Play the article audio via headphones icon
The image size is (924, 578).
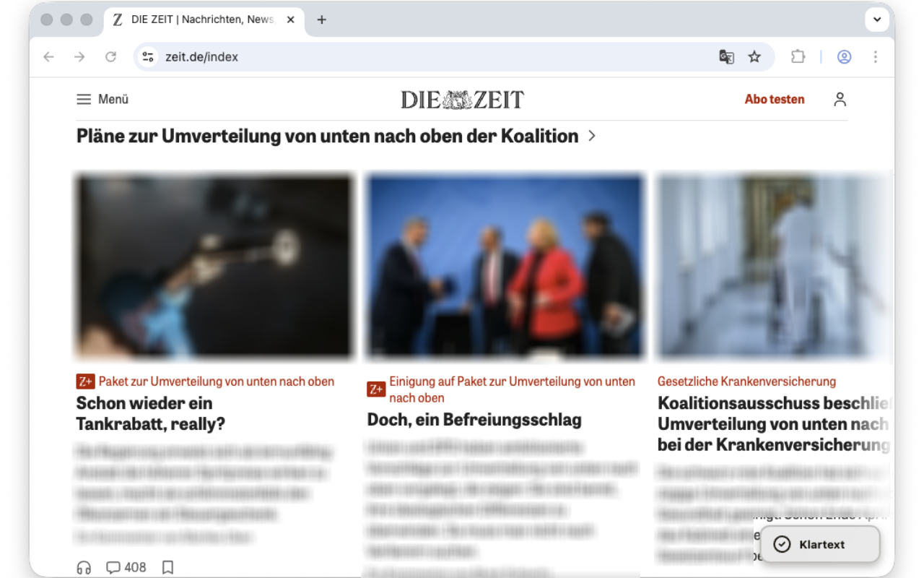pyautogui.click(x=84, y=567)
